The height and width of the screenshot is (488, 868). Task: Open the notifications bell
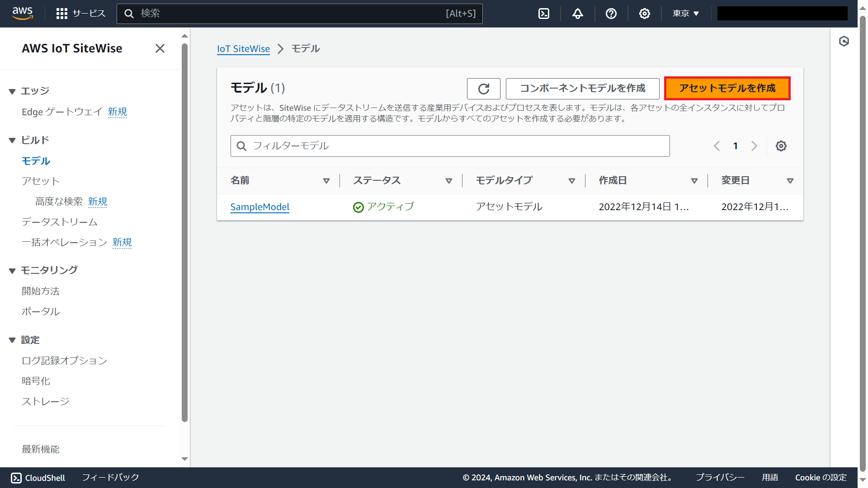577,14
